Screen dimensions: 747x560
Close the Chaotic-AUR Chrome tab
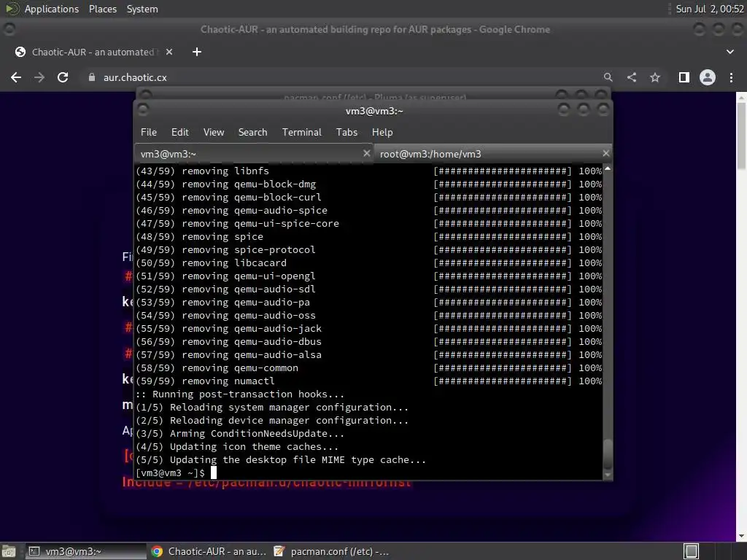(169, 52)
